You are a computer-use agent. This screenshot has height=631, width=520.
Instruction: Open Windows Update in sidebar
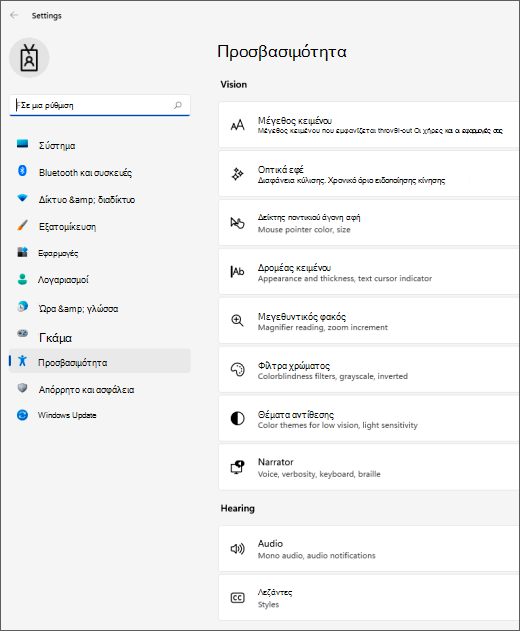click(x=100, y=415)
